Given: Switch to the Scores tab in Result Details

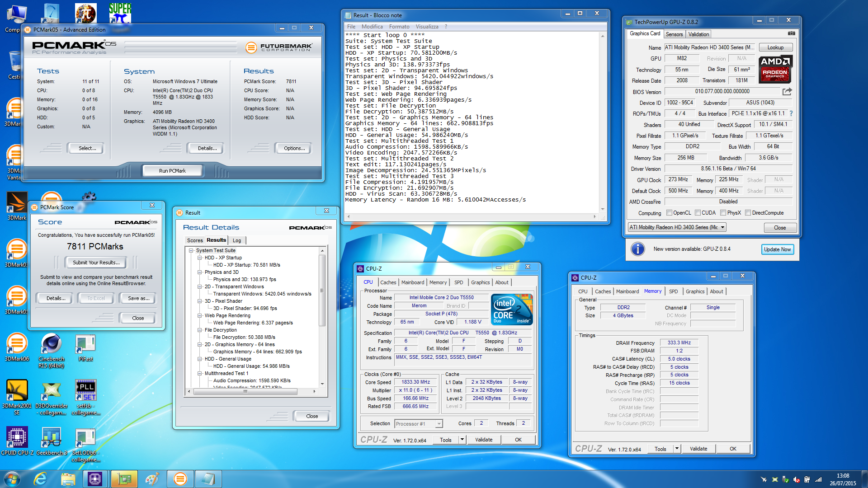Looking at the screenshot, I should (x=195, y=240).
